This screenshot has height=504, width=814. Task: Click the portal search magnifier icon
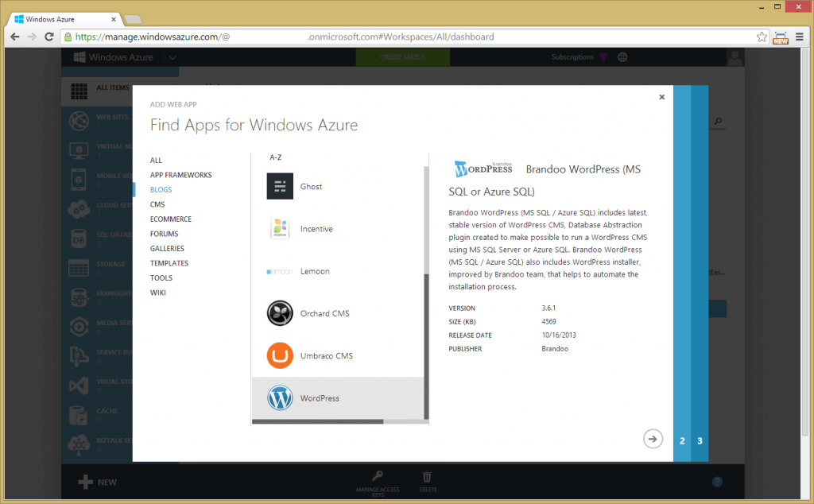click(718, 121)
